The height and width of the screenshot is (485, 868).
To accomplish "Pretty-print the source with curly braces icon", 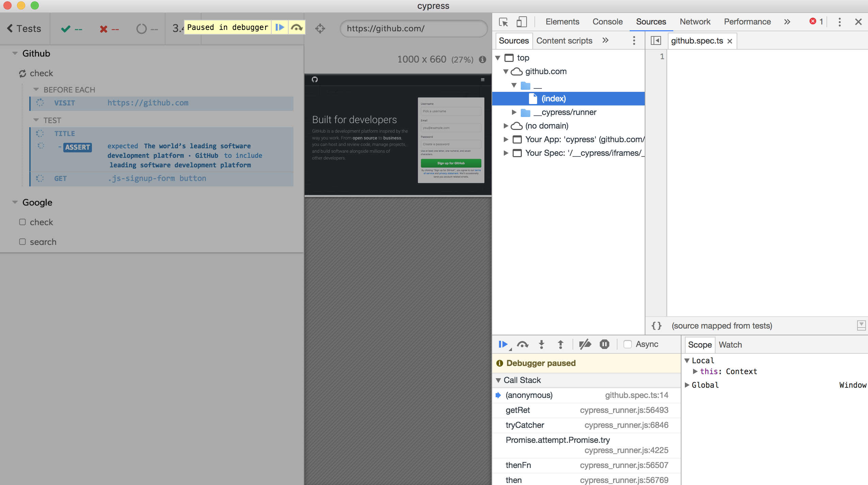I will pyautogui.click(x=656, y=326).
